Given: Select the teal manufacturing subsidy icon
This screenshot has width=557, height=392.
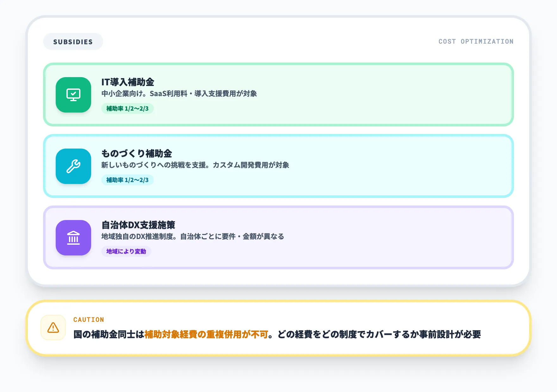Looking at the screenshot, I should (73, 166).
